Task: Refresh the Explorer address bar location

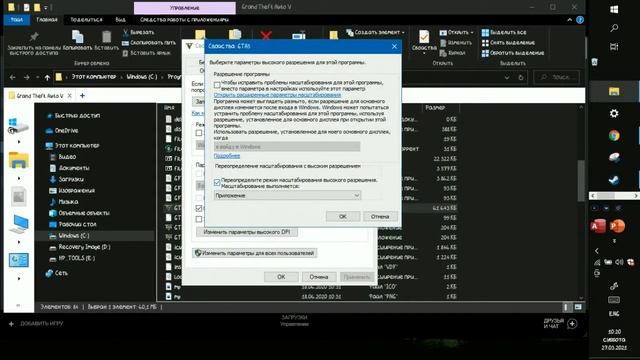Action: tap(521, 77)
